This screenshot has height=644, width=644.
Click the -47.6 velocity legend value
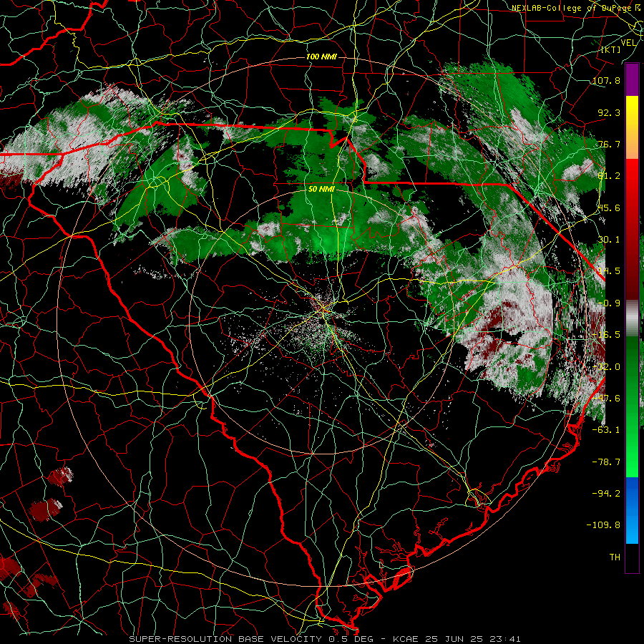pyautogui.click(x=606, y=399)
